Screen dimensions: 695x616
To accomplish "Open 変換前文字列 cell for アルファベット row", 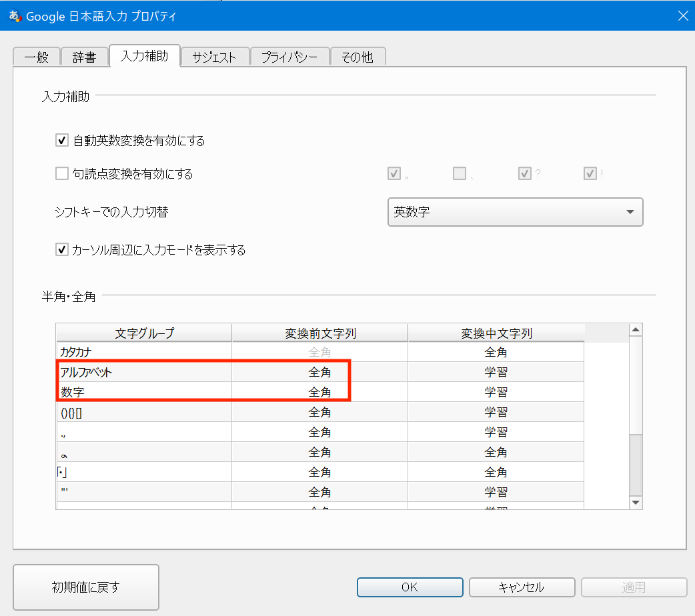I will click(319, 372).
